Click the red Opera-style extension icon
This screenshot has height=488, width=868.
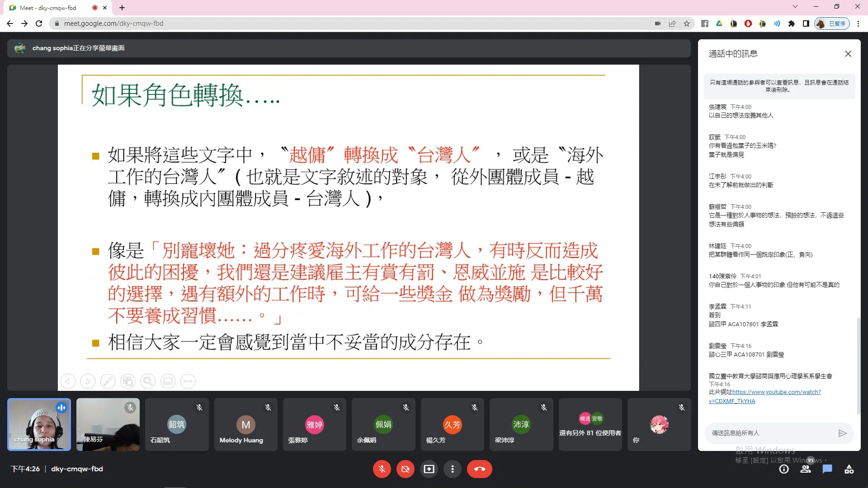pyautogui.click(x=748, y=23)
